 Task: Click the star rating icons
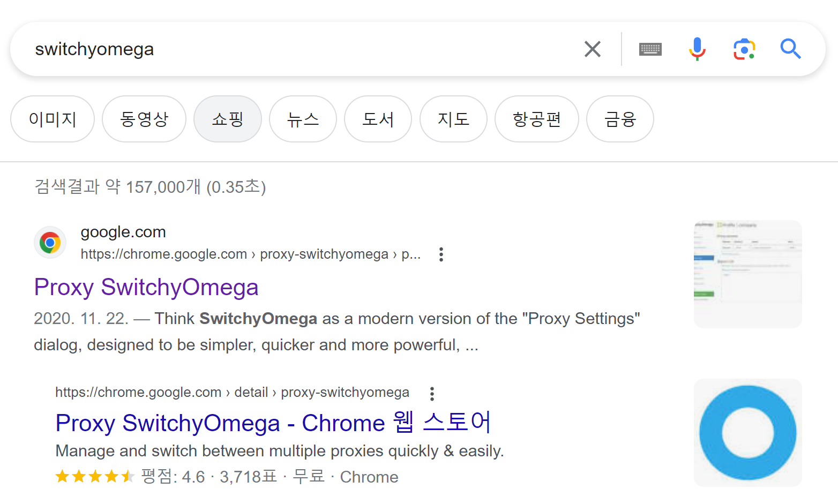[95, 476]
